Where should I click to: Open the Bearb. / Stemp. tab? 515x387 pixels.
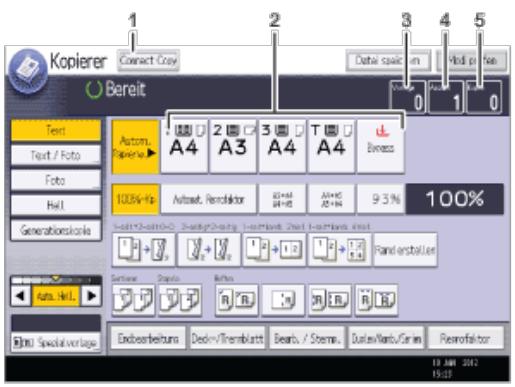(307, 338)
